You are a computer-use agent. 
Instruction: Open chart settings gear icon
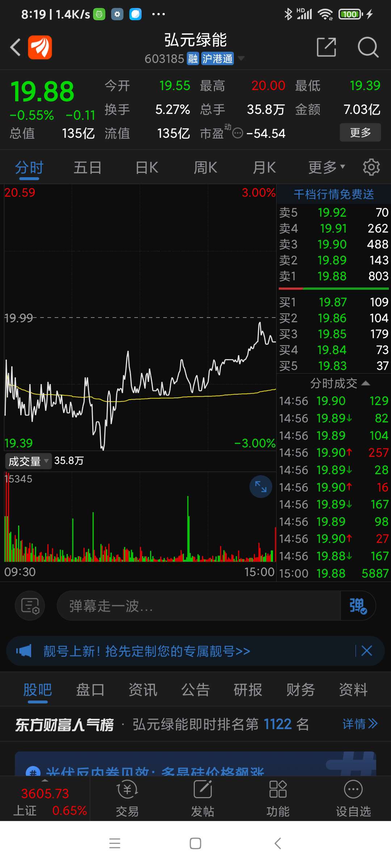click(371, 167)
